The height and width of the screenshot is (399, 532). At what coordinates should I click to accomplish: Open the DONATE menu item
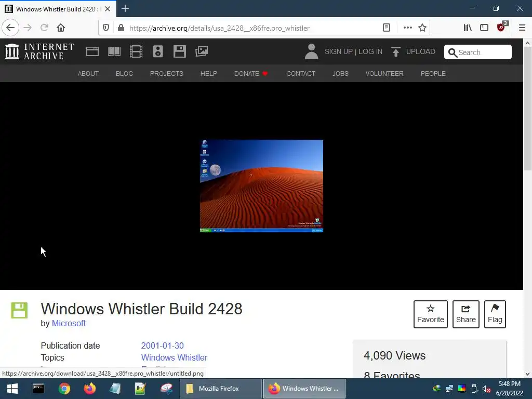pos(251,74)
